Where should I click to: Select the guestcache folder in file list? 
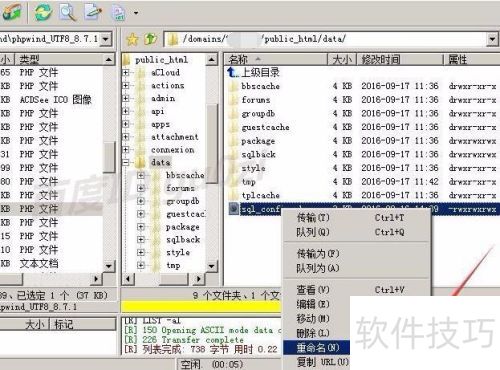tap(265, 127)
